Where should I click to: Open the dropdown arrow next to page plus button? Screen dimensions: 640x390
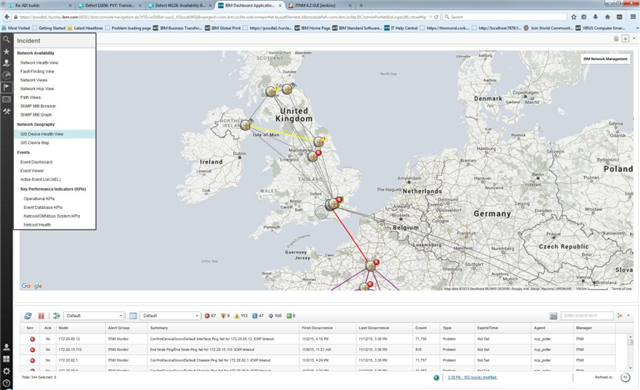coord(634,38)
